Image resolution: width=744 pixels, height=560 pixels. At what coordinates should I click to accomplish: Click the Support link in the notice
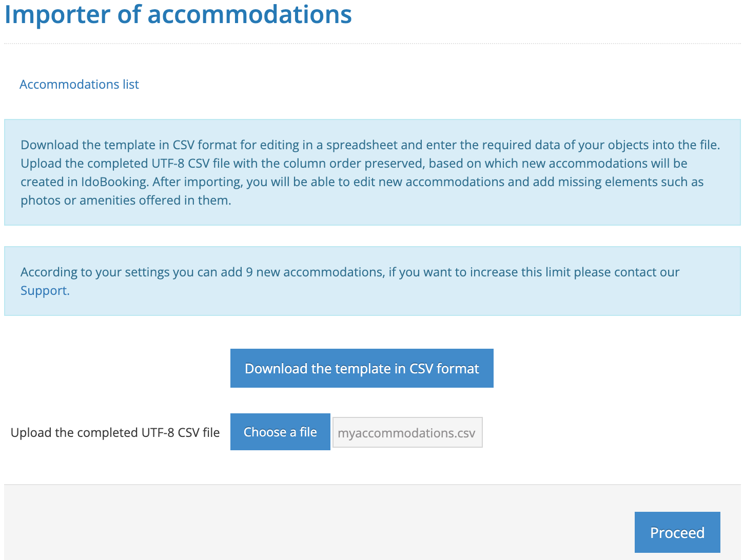44,291
